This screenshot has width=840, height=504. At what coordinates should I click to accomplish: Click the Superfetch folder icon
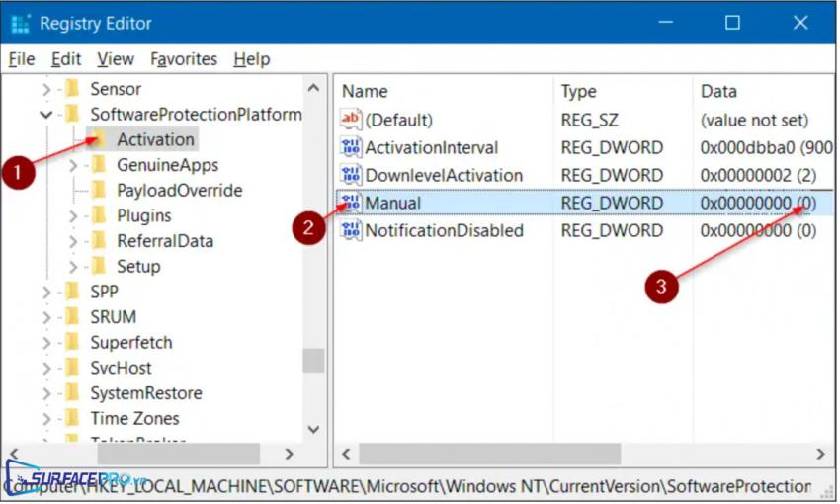(72, 342)
